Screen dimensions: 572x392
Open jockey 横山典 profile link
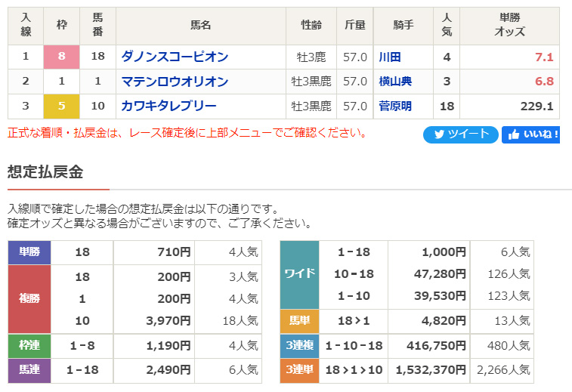395,82
